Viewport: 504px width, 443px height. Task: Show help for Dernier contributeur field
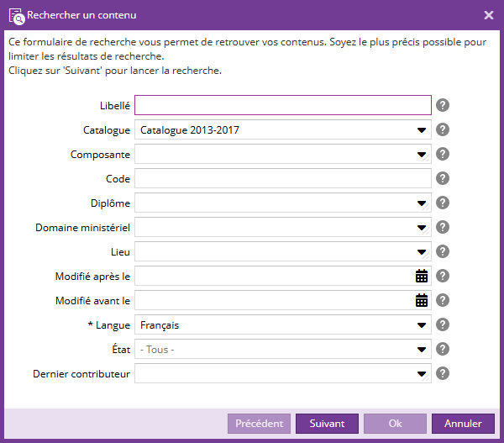tap(443, 373)
